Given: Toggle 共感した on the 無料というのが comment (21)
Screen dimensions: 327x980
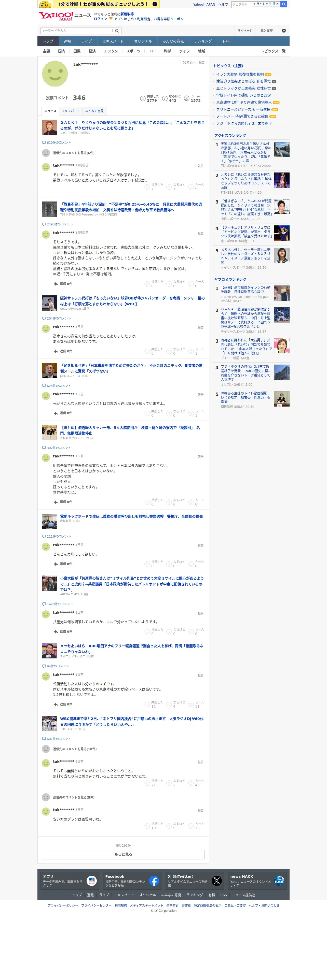Looking at the screenshot, I should pyautogui.click(x=154, y=783).
